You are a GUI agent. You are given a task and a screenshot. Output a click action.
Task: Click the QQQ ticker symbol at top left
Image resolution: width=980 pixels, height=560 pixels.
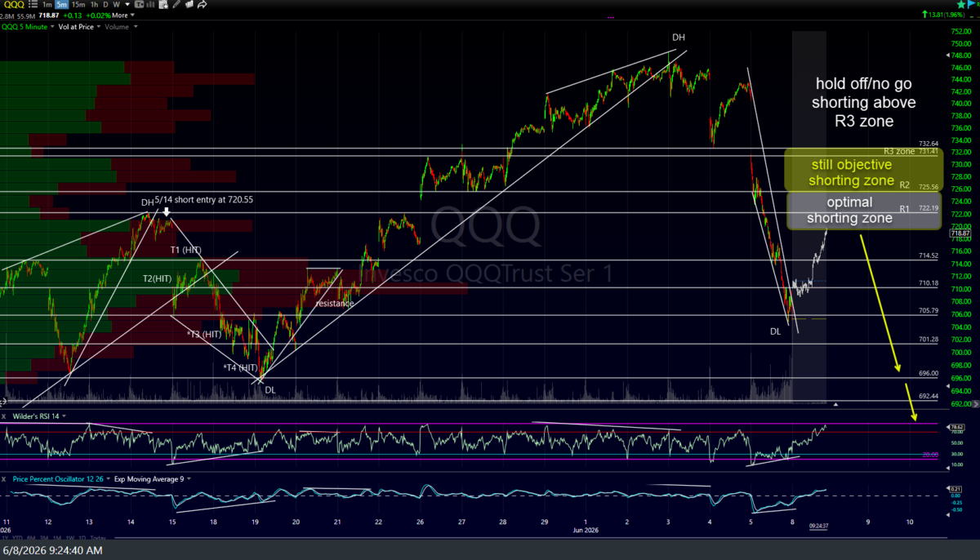(x=15, y=5)
